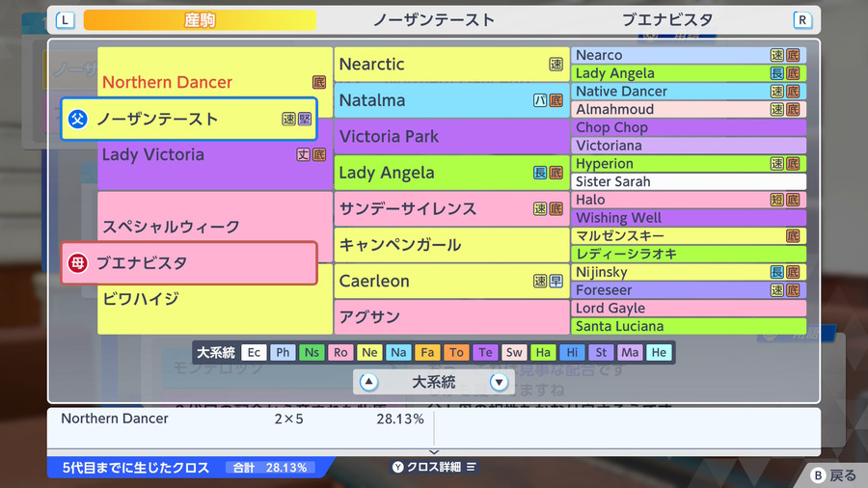Select Sister Sarah in the pedigree
Viewport: 868px width, 488px height.
tap(689, 181)
